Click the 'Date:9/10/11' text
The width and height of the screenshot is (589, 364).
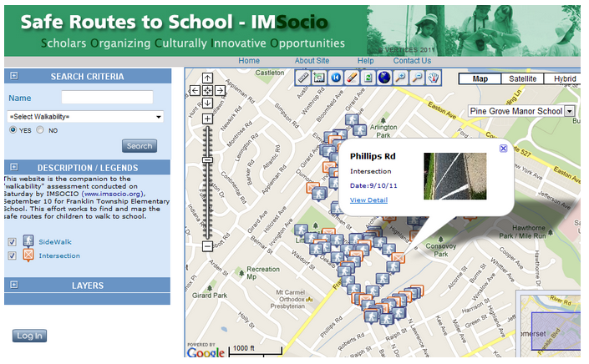click(373, 185)
